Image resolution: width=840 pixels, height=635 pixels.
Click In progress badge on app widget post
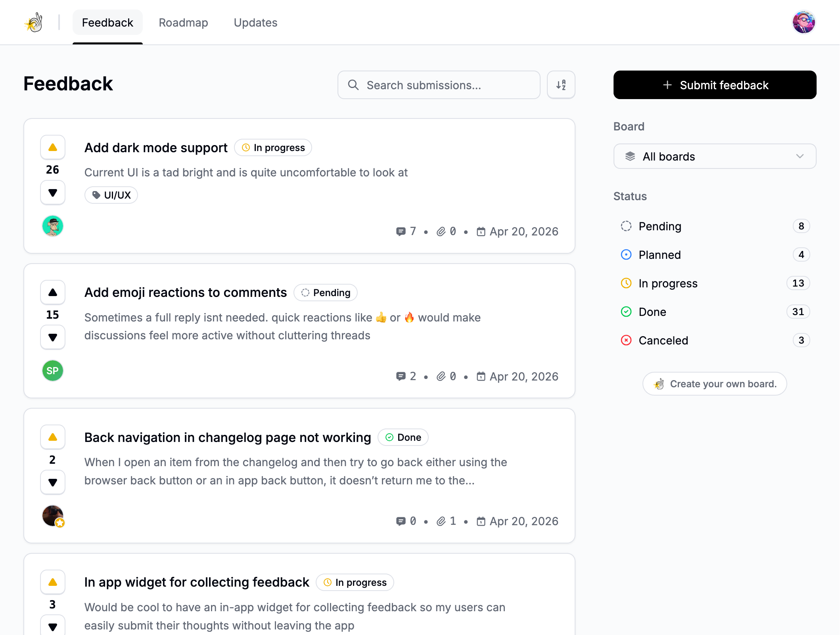click(355, 582)
